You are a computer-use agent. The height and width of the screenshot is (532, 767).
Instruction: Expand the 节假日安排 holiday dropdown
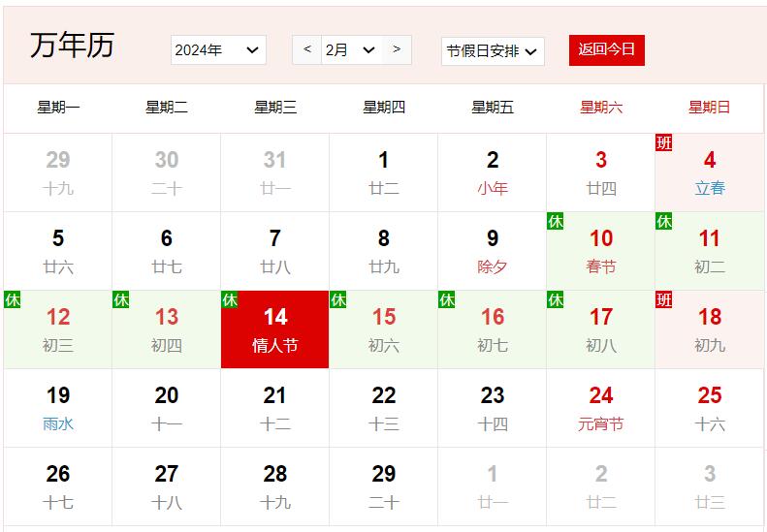pyautogui.click(x=492, y=51)
